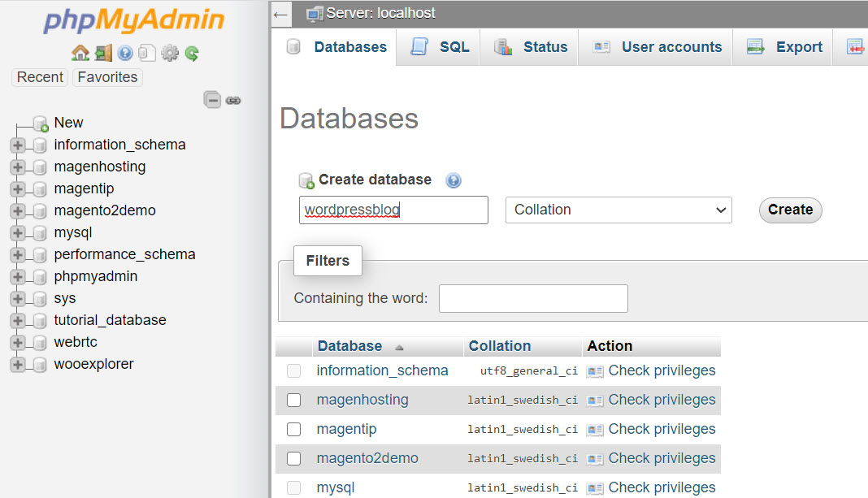This screenshot has height=498, width=868.
Task: Expand webrtc node in navigation tree
Action: [18, 343]
